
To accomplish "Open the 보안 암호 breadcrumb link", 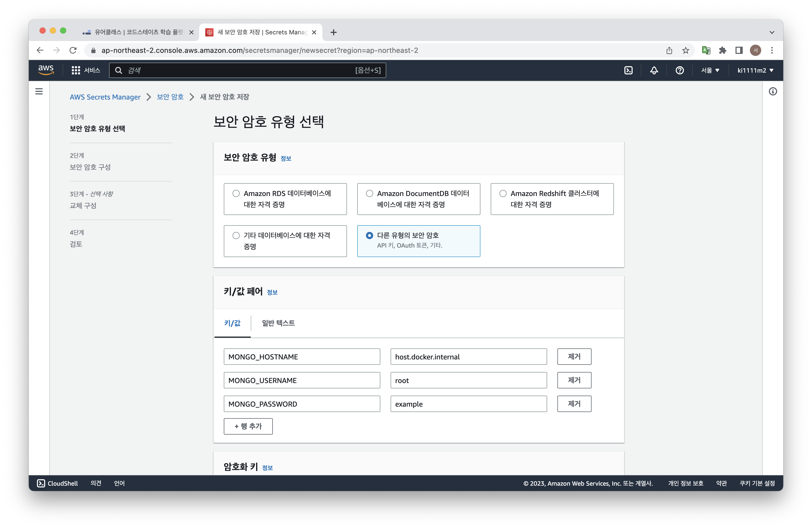I will [170, 97].
